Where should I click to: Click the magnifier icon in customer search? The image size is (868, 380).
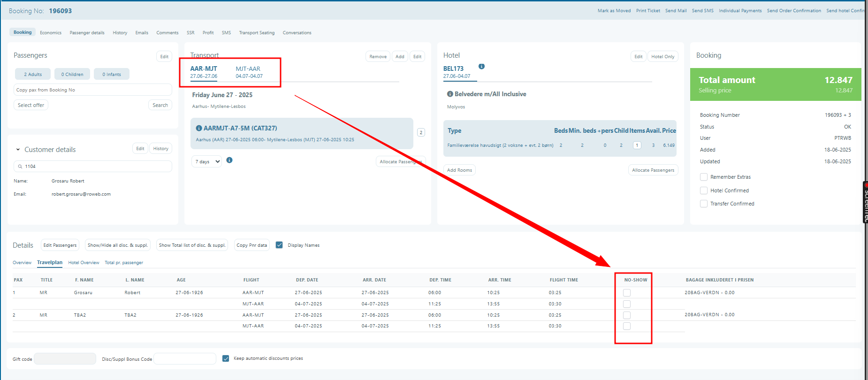point(20,167)
